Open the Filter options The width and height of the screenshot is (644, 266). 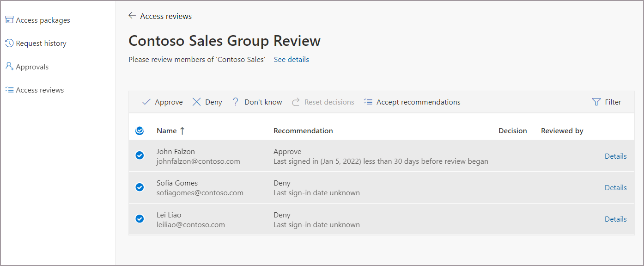(607, 102)
